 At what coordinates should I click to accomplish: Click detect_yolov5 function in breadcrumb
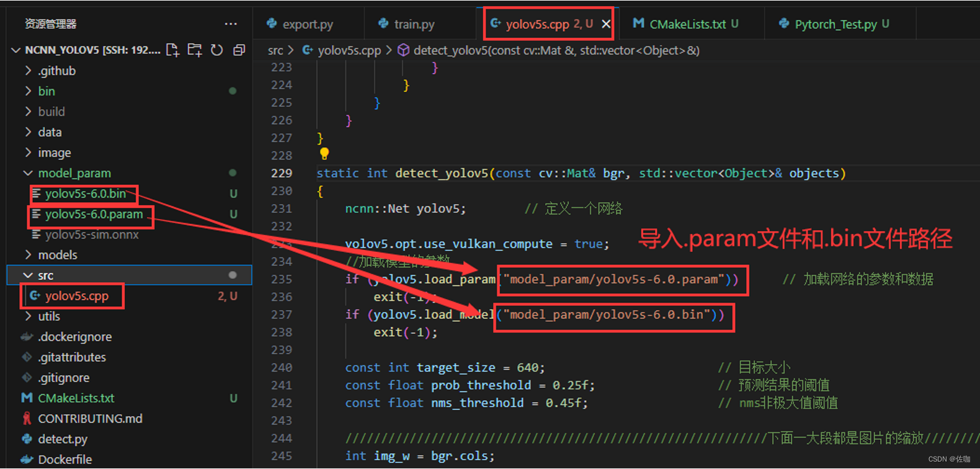(x=556, y=50)
